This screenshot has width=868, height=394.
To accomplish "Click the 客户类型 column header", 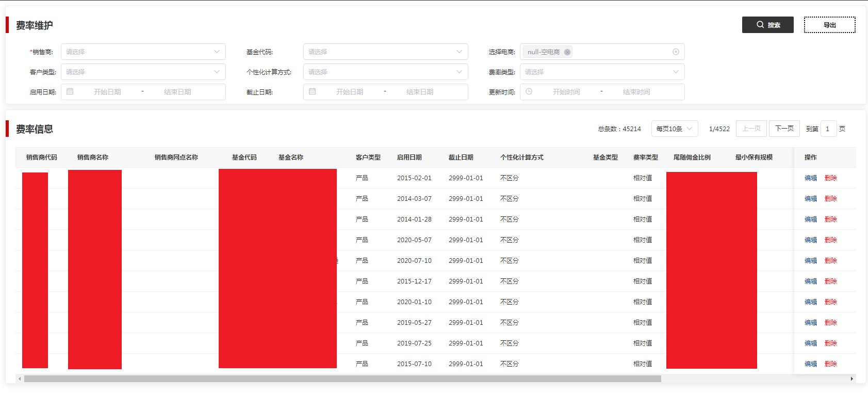I will point(368,157).
